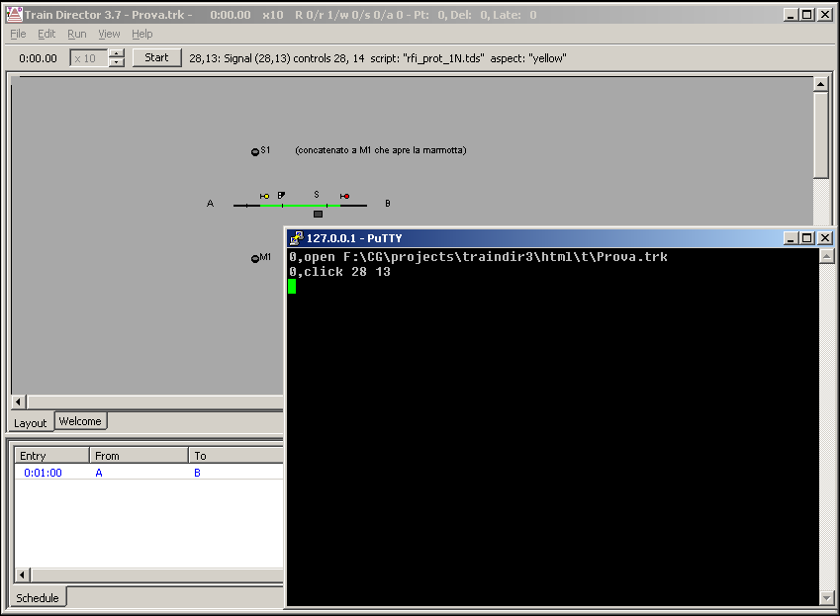Viewport: 840px width, 616px height.
Task: Open the File menu
Action: click(x=18, y=34)
